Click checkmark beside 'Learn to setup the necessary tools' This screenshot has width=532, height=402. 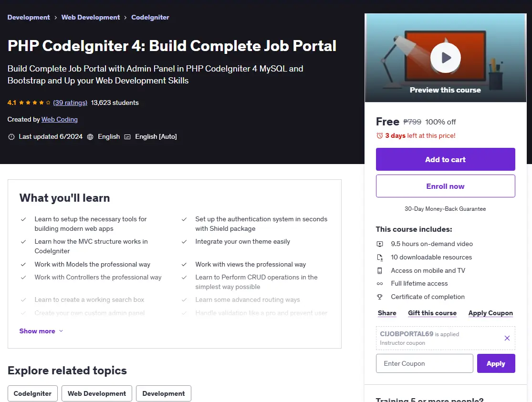(x=23, y=219)
